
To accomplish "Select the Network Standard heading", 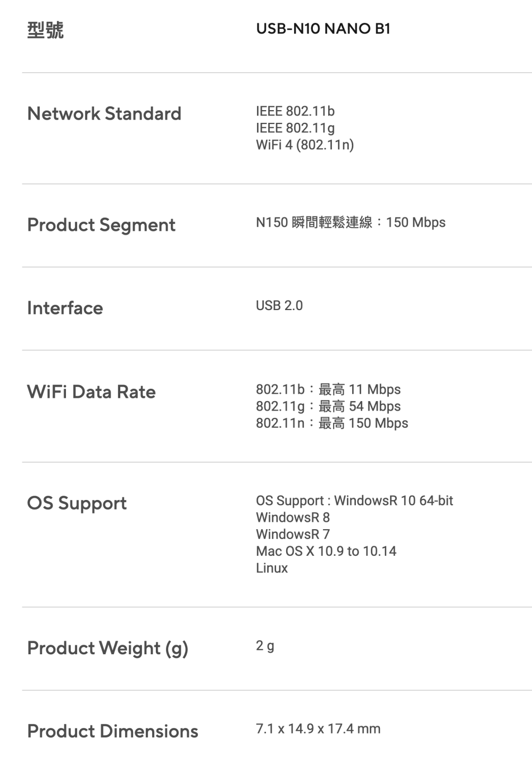I will coord(104,113).
